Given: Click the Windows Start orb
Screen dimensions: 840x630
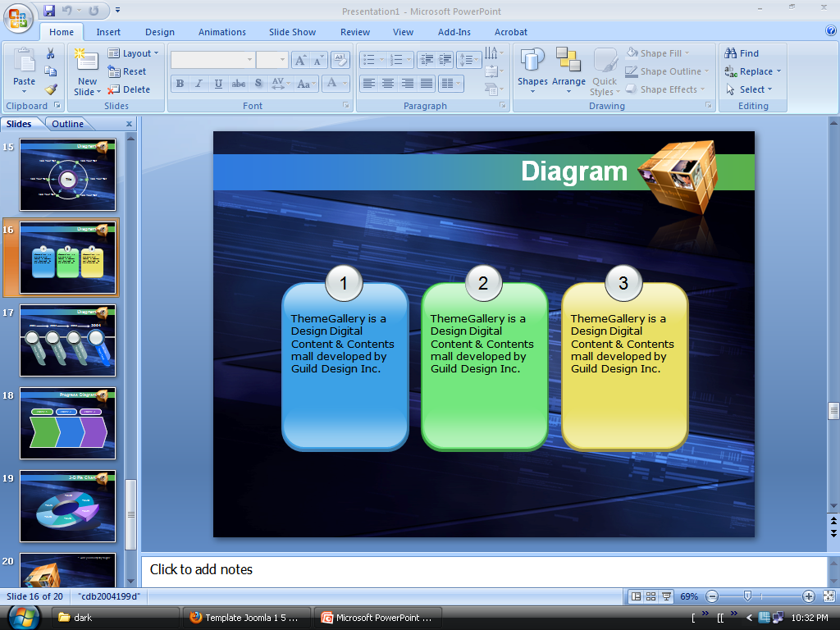Looking at the screenshot, I should (x=24, y=618).
